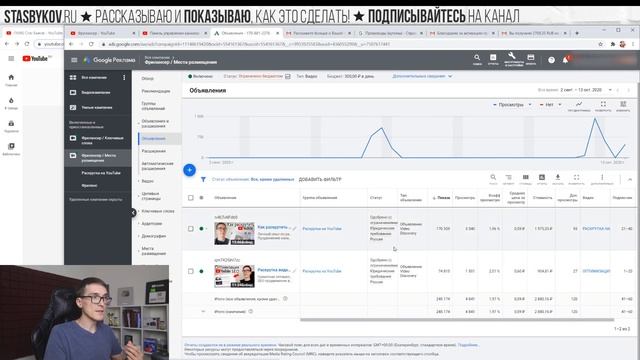This screenshot has height=360, width=640.
Task: Open Группы объявлений in the page menu
Action: (x=153, y=106)
